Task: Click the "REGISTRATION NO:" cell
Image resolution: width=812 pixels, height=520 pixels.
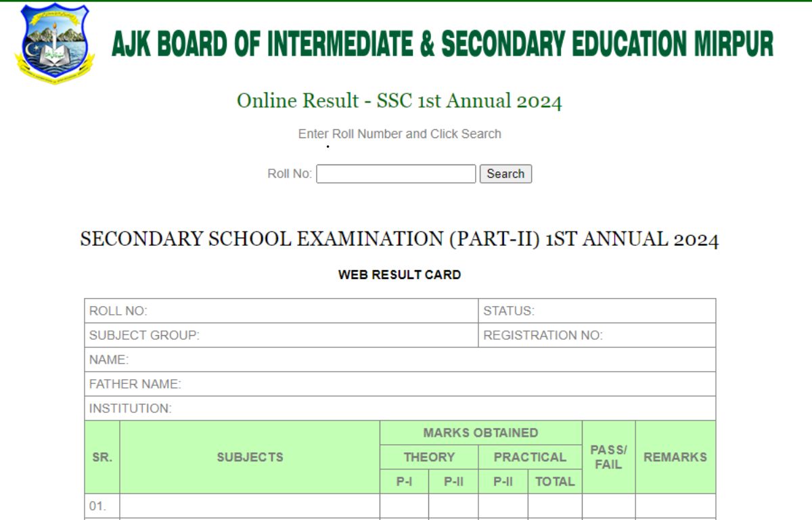Action: pos(597,335)
